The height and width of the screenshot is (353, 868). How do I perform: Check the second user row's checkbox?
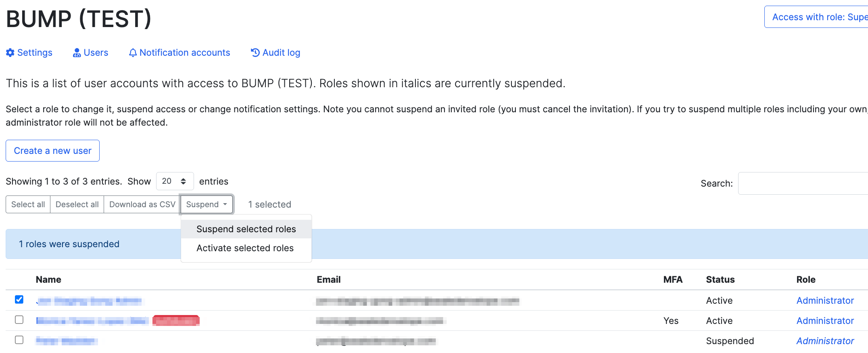pyautogui.click(x=19, y=319)
